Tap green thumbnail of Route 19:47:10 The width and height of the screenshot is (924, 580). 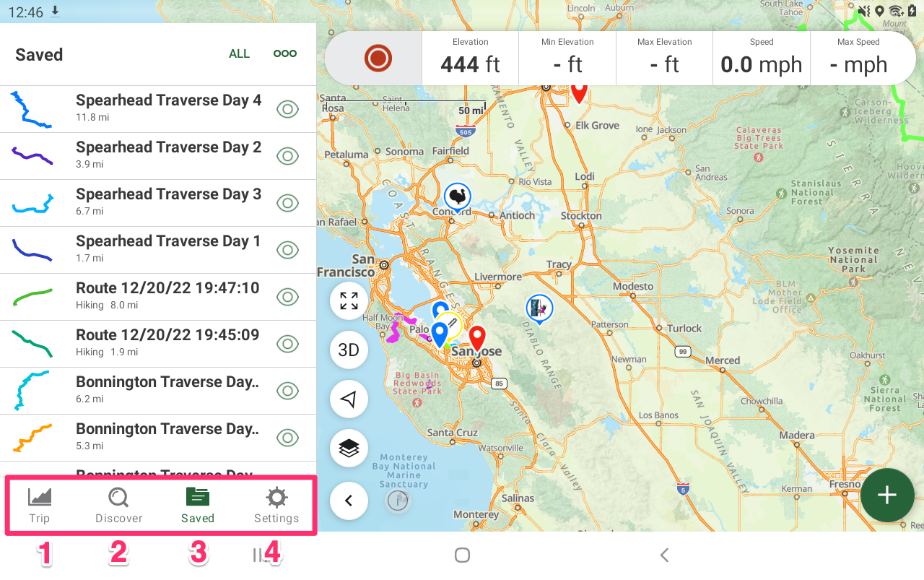pos(32,297)
